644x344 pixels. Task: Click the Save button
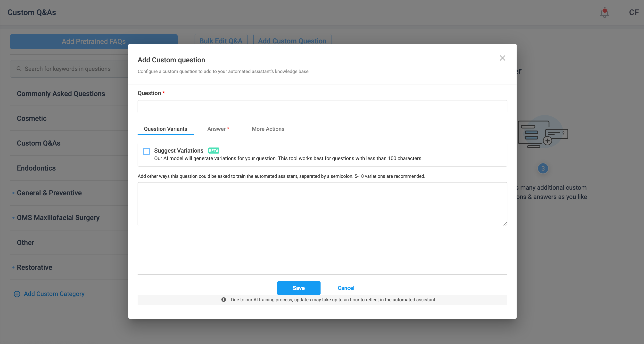[x=298, y=288]
